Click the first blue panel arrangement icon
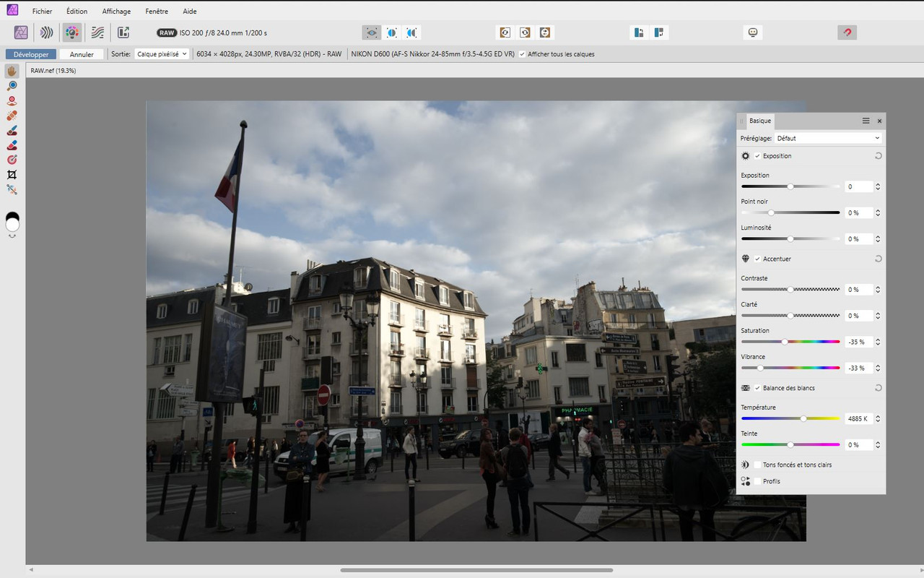Screen dimensions: 924x578 (x=639, y=33)
